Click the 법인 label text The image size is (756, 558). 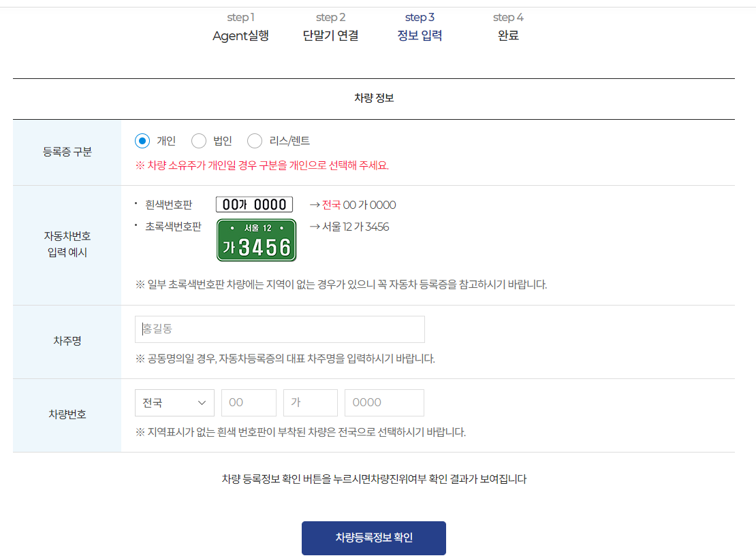(223, 141)
